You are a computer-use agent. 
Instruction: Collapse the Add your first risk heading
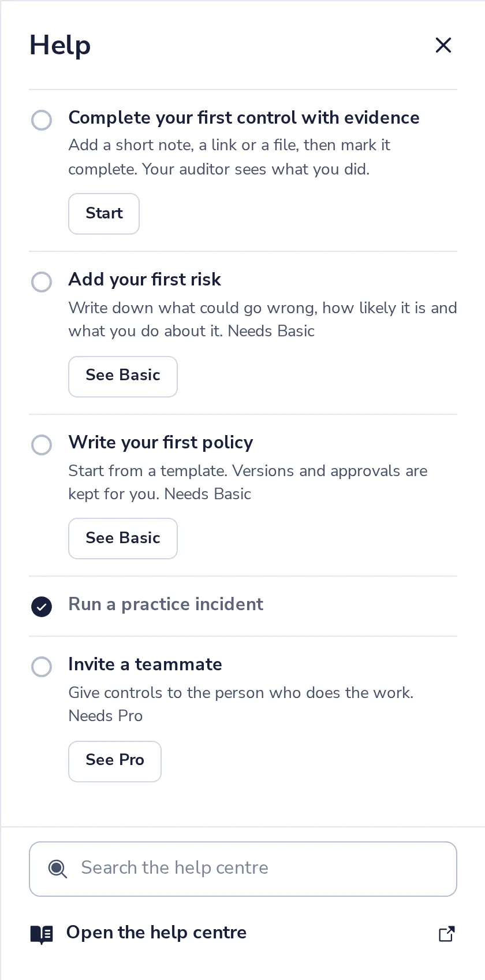(x=144, y=280)
